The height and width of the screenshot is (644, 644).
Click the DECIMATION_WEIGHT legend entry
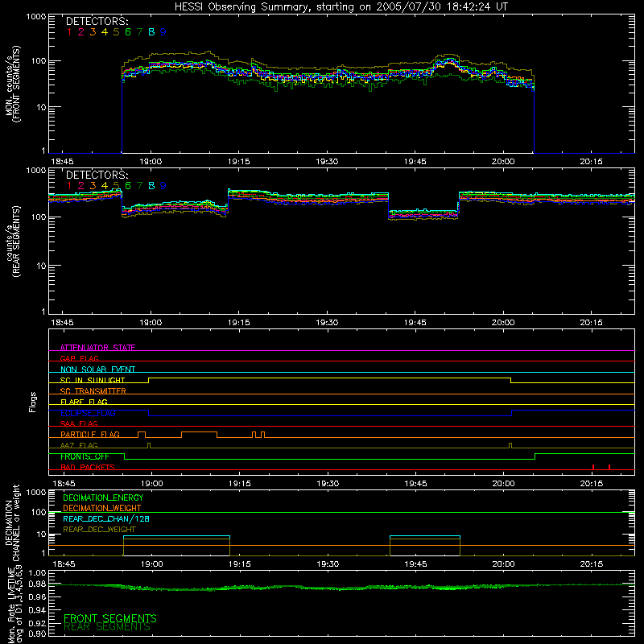(102, 509)
